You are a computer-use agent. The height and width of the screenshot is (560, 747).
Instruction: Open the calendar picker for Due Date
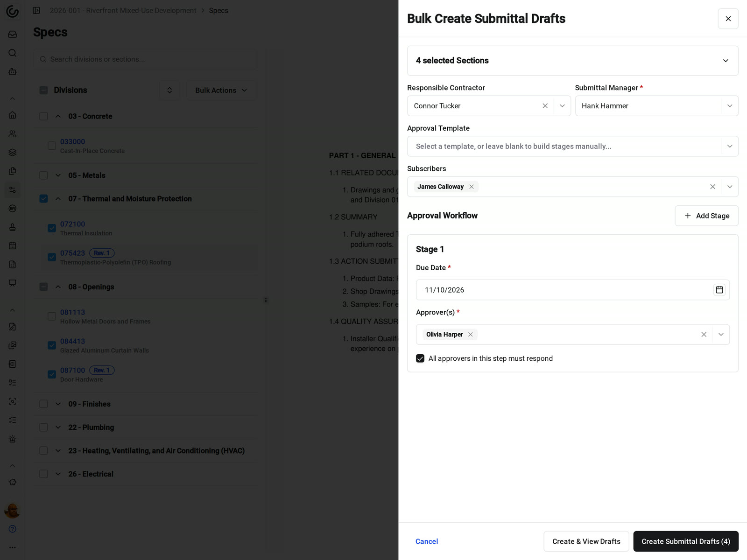pos(719,290)
